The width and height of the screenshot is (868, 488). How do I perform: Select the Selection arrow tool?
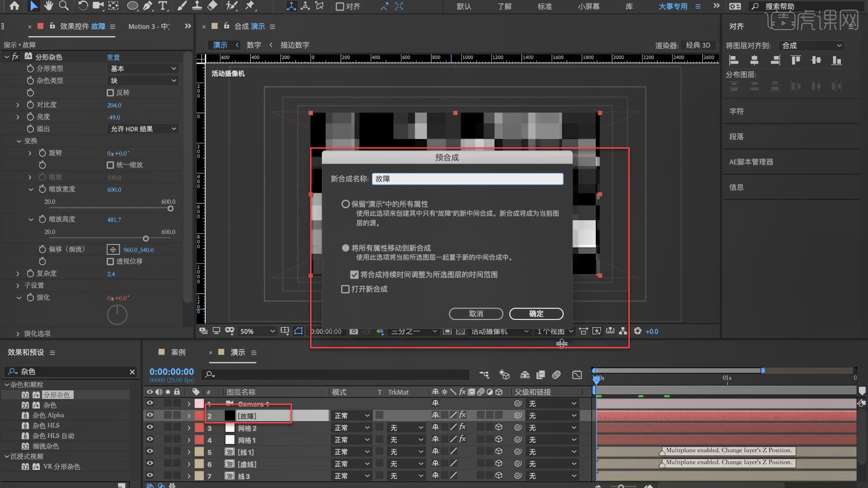tap(33, 6)
